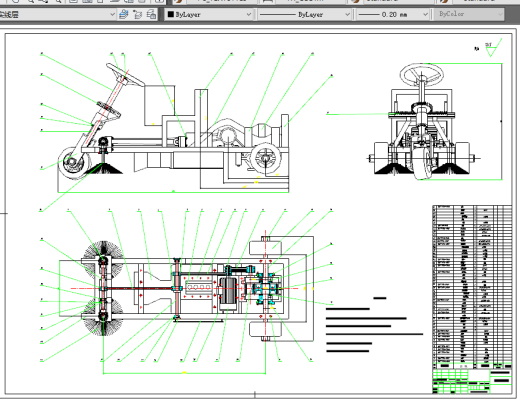
Task: Open the Layer States Manager icon
Action: pos(151,14)
